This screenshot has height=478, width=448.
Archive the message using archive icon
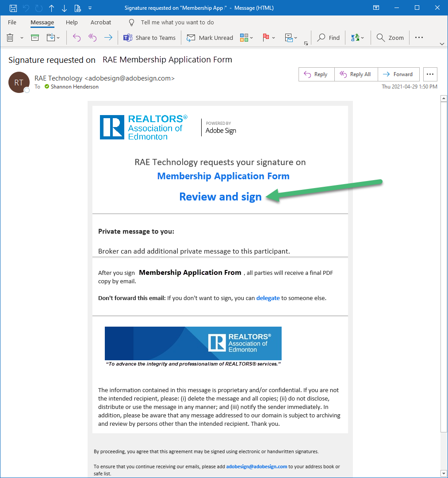pyautogui.click(x=35, y=38)
